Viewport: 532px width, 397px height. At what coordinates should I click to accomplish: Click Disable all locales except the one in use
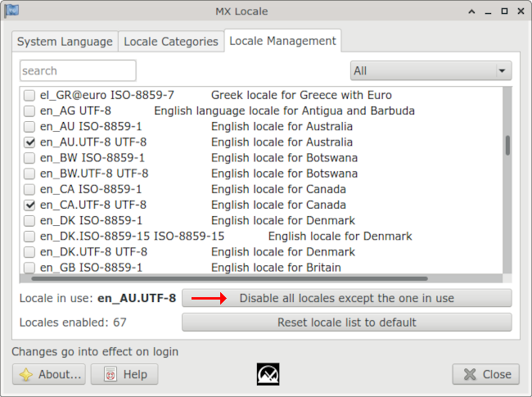coord(347,298)
